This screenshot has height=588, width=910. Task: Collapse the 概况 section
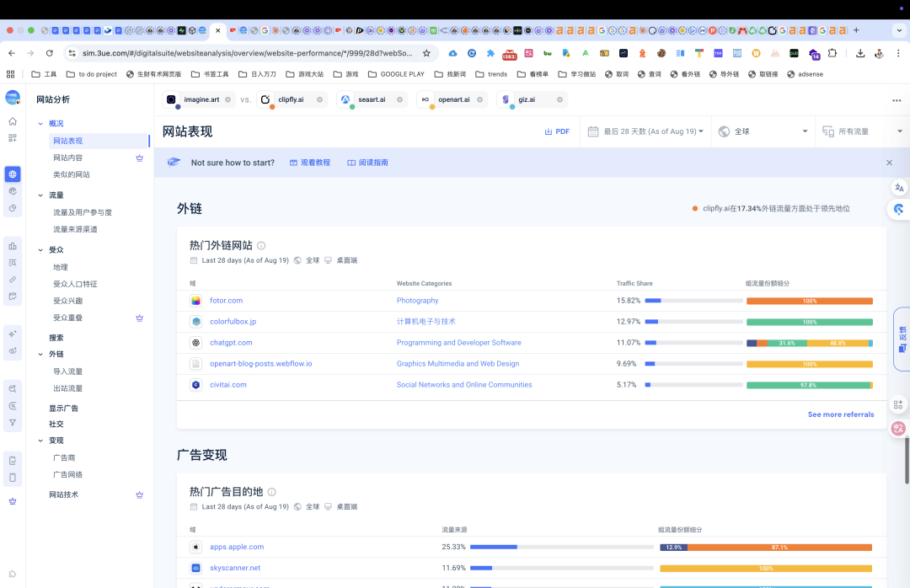pos(40,124)
